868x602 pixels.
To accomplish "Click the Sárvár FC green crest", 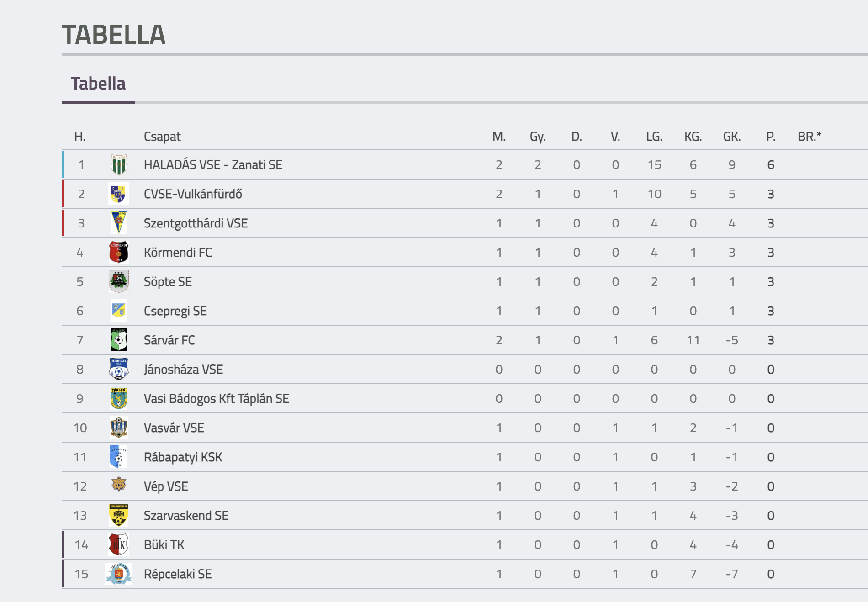I will coord(119,340).
